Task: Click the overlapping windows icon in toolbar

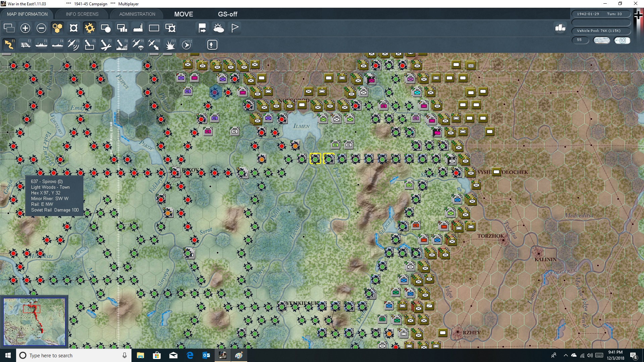Action: click(9, 28)
